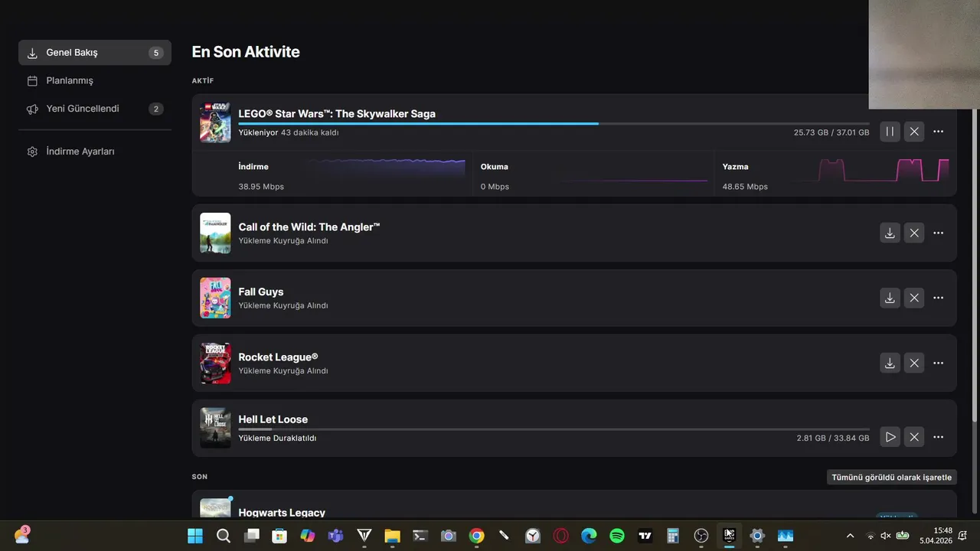Image resolution: width=980 pixels, height=551 pixels.
Task: Open the Hell Let Loose three-dot menu
Action: coord(939,437)
